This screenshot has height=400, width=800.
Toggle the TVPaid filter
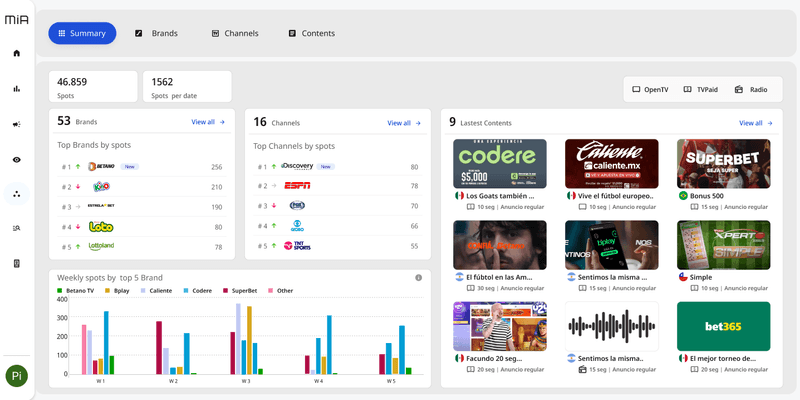[701, 89]
